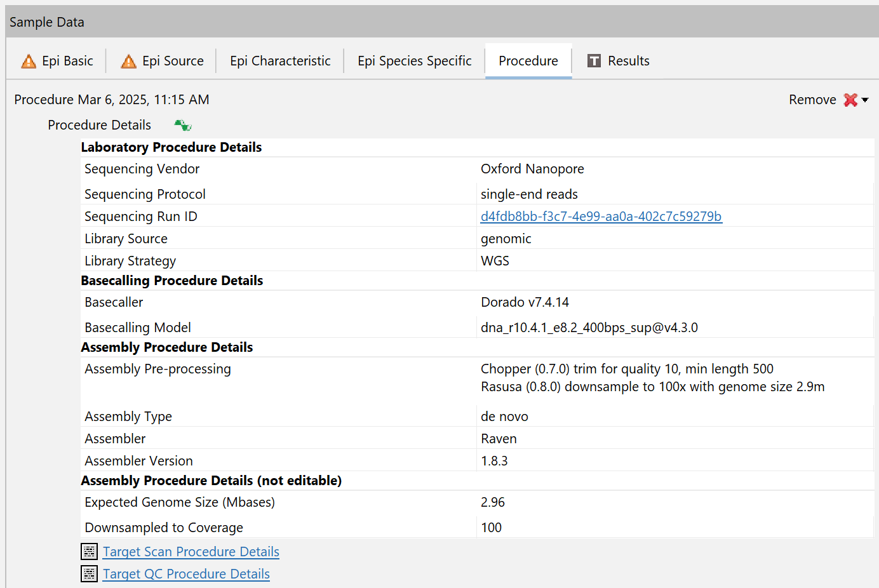Image resolution: width=879 pixels, height=588 pixels.
Task: Click the Assembly Type value de novo
Action: (504, 417)
